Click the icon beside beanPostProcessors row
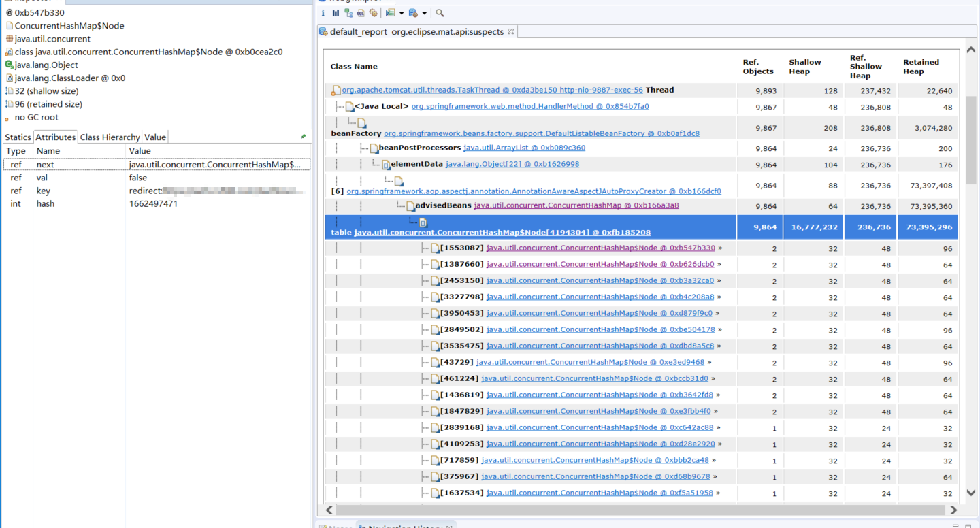This screenshot has width=980, height=528. click(x=374, y=148)
